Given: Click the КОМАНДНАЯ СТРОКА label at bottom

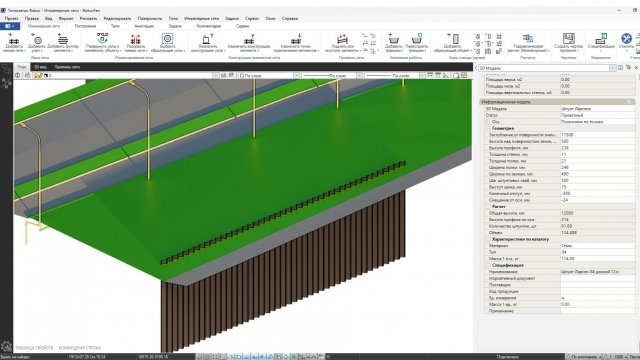Looking at the screenshot, I should 80,348.
